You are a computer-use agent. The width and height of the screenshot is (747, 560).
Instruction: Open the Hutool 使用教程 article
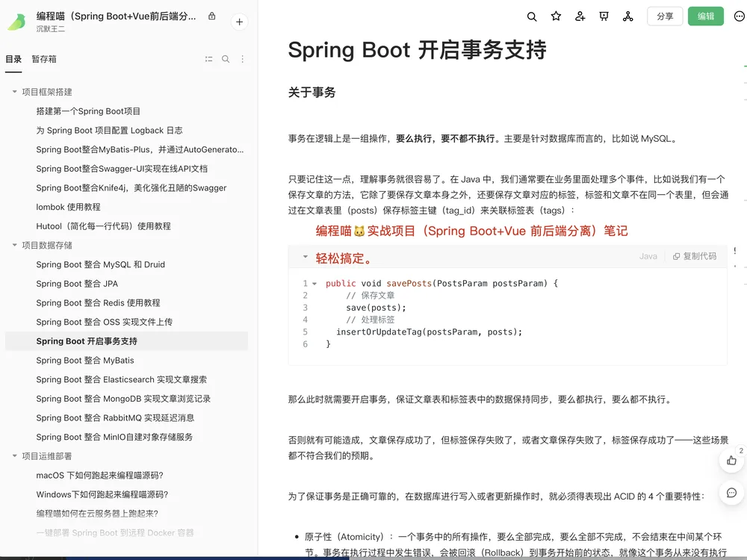point(103,225)
